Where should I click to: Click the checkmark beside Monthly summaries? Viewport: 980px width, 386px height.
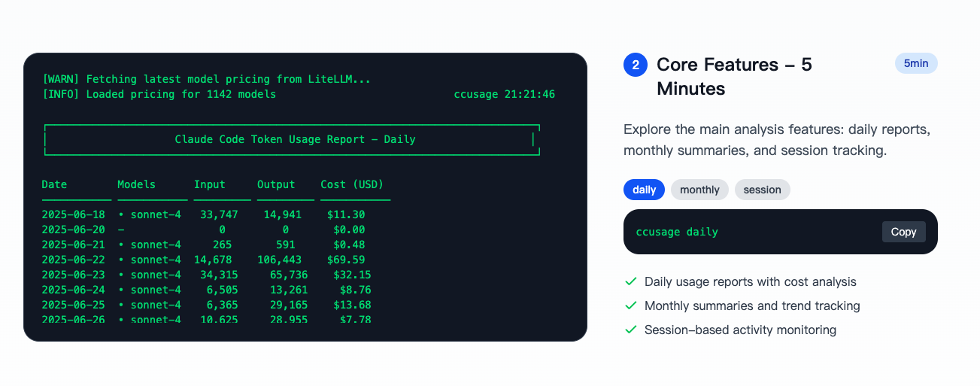click(631, 305)
